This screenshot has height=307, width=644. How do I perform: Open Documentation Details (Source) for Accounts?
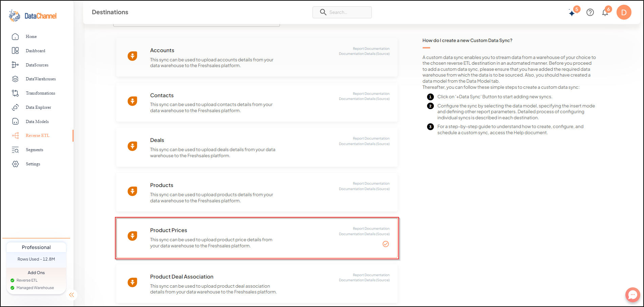(364, 54)
